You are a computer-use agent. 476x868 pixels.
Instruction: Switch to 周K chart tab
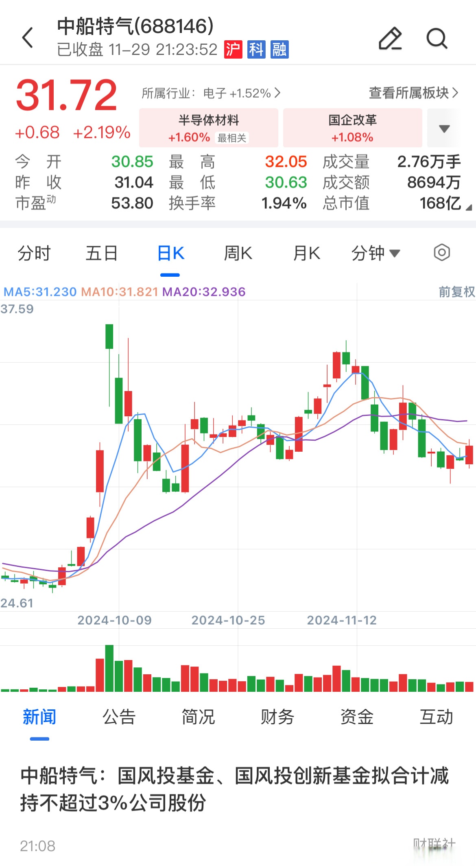pyautogui.click(x=238, y=253)
